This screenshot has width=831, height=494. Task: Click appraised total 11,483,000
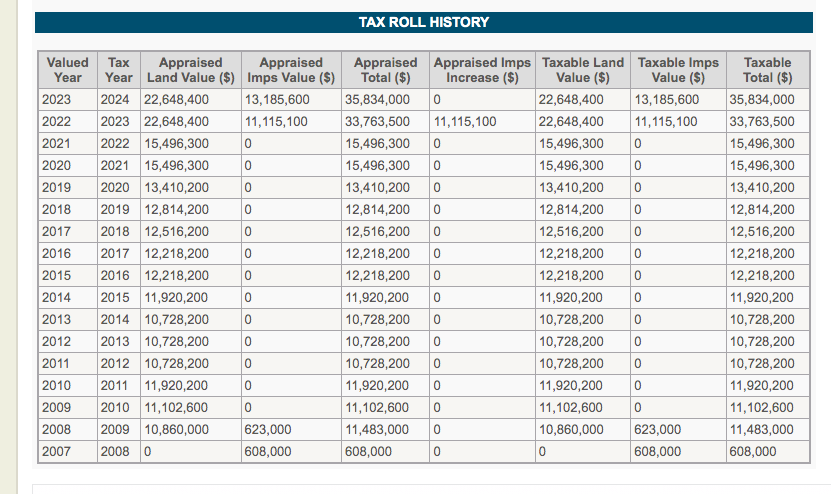pyautogui.click(x=385, y=430)
